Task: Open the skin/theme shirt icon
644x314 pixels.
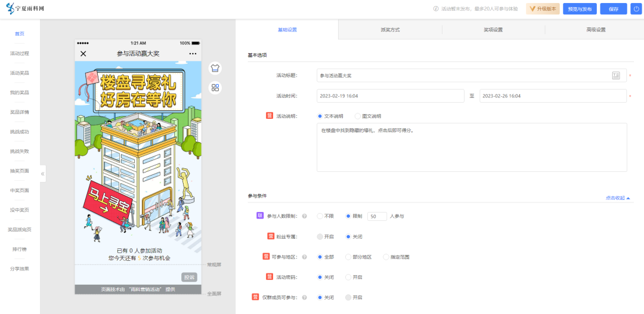Action: point(215,68)
